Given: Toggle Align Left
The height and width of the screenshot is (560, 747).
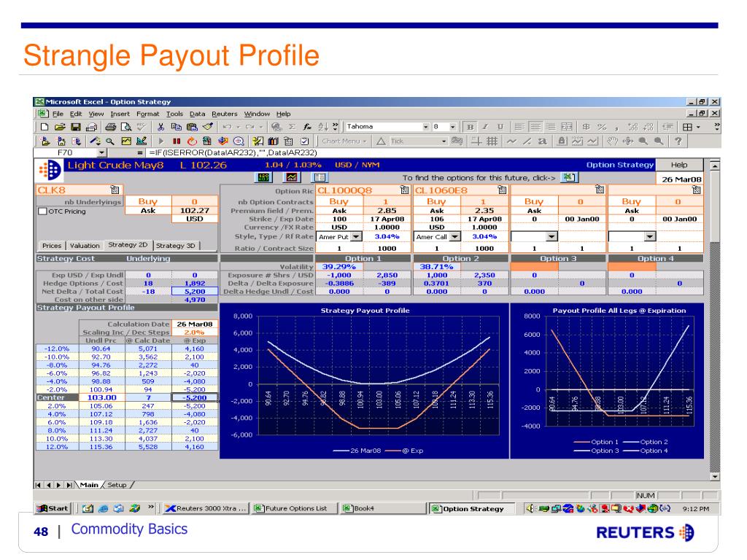Looking at the screenshot, I should [519, 127].
